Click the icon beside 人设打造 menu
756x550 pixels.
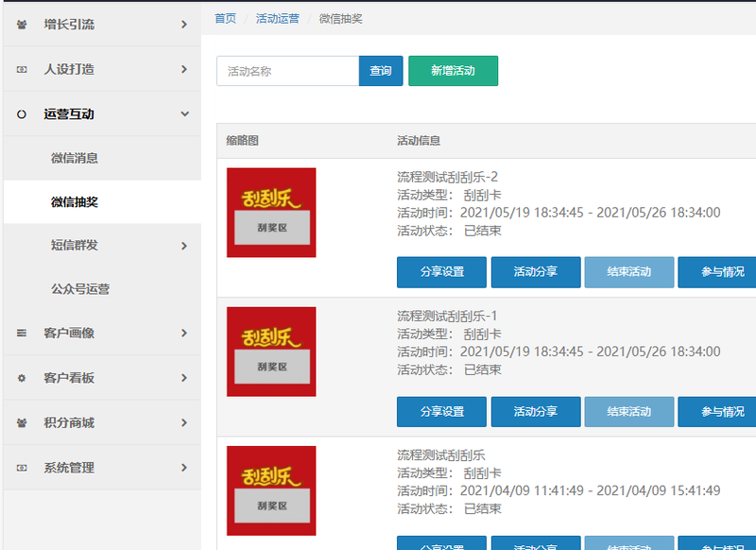coord(22,69)
